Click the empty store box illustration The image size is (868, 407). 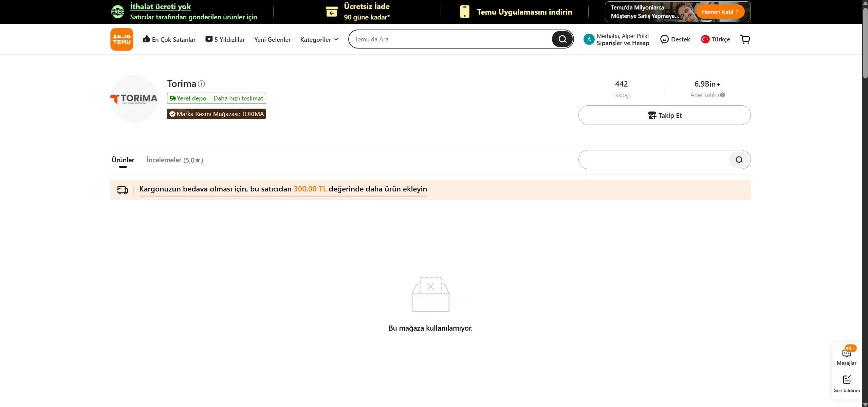[x=430, y=294]
